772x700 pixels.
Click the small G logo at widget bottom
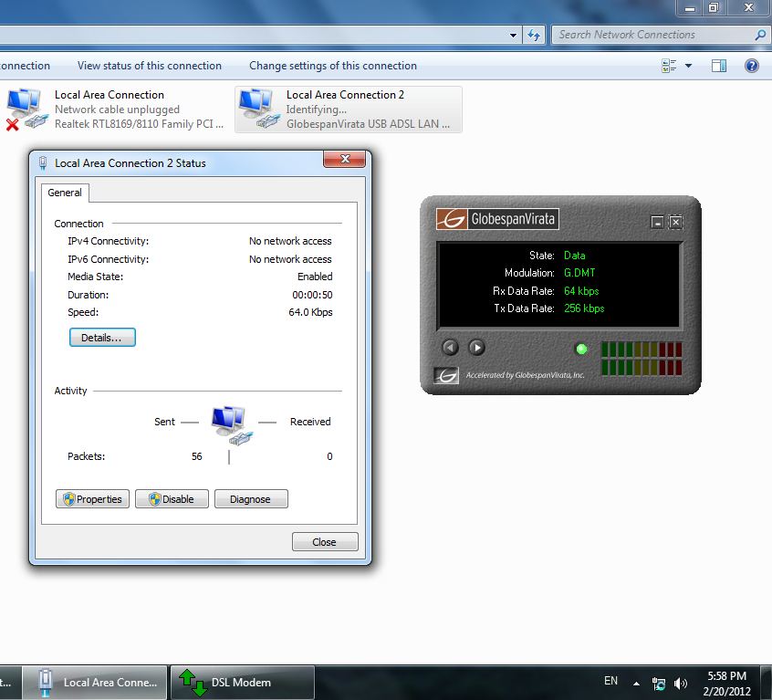pyautogui.click(x=446, y=376)
